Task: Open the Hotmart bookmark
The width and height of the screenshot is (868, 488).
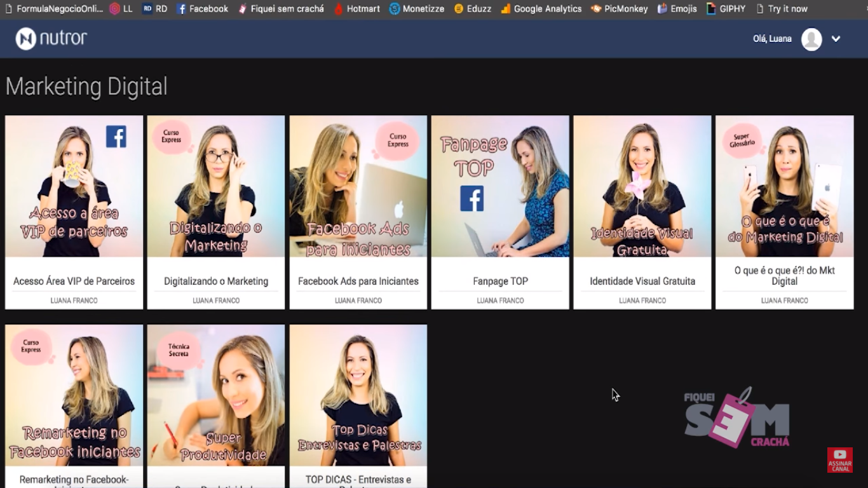Action: pos(357,9)
